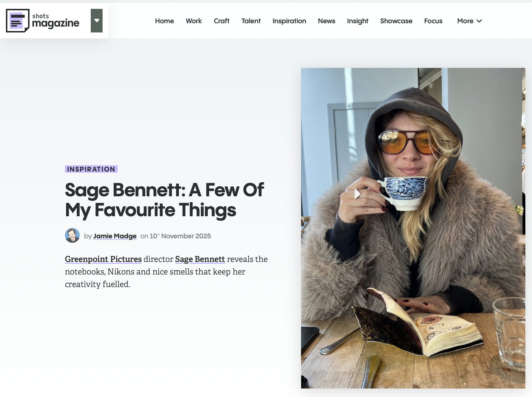Viewport: 532px width, 397px height.
Task: Open the Talent page
Action: tap(251, 21)
